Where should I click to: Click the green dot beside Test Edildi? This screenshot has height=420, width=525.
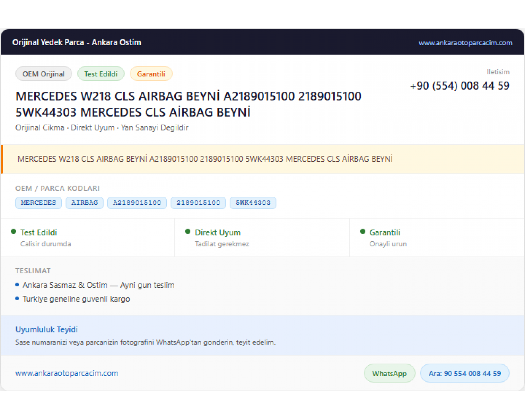coord(14,231)
